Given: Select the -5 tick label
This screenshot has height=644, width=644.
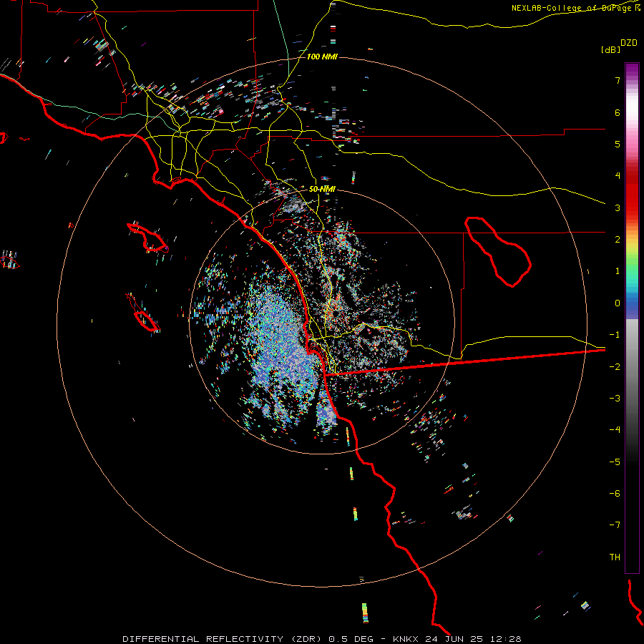Looking at the screenshot, I should [615, 462].
